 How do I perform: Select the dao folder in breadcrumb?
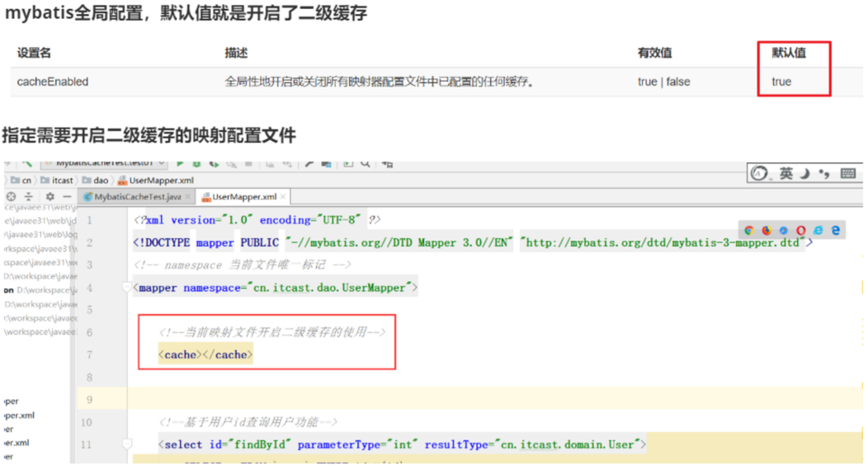tap(95, 181)
